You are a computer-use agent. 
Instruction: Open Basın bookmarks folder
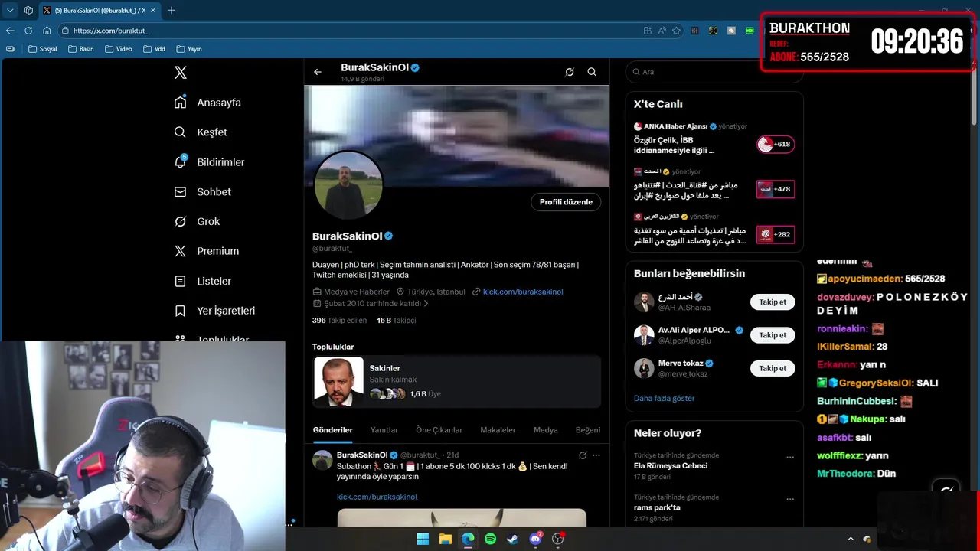[80, 49]
